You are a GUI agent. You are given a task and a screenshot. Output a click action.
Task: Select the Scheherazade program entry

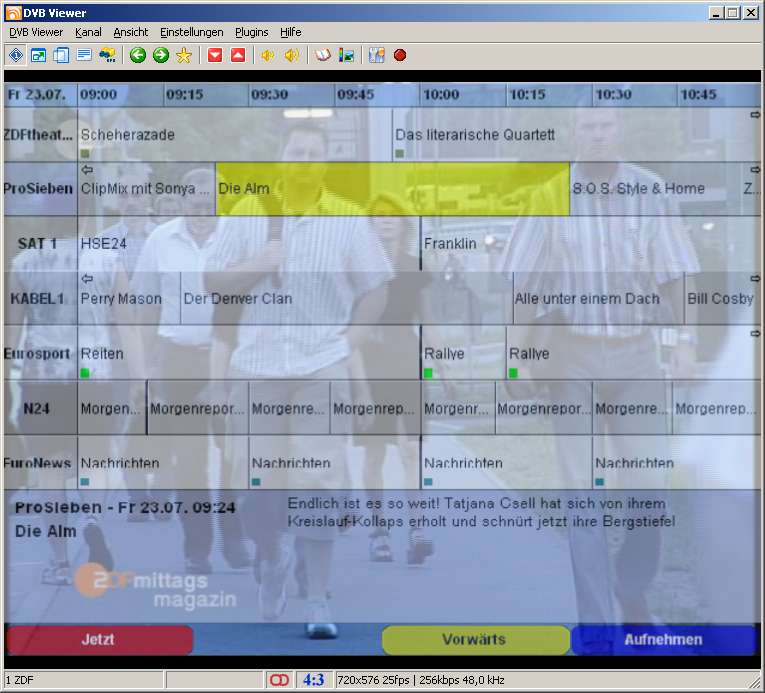tap(235, 135)
